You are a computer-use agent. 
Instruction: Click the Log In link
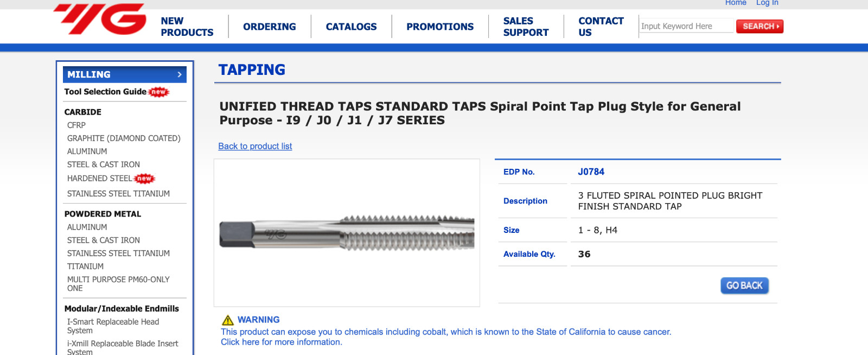(767, 3)
